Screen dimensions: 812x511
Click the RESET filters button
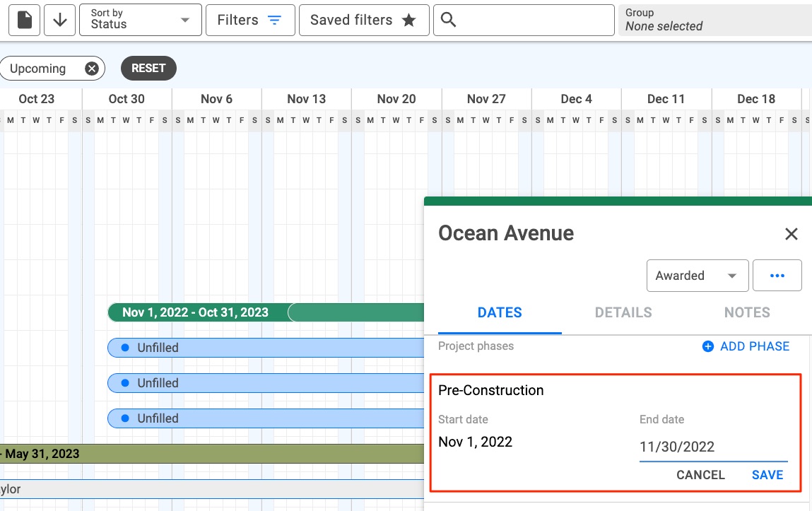[148, 69]
